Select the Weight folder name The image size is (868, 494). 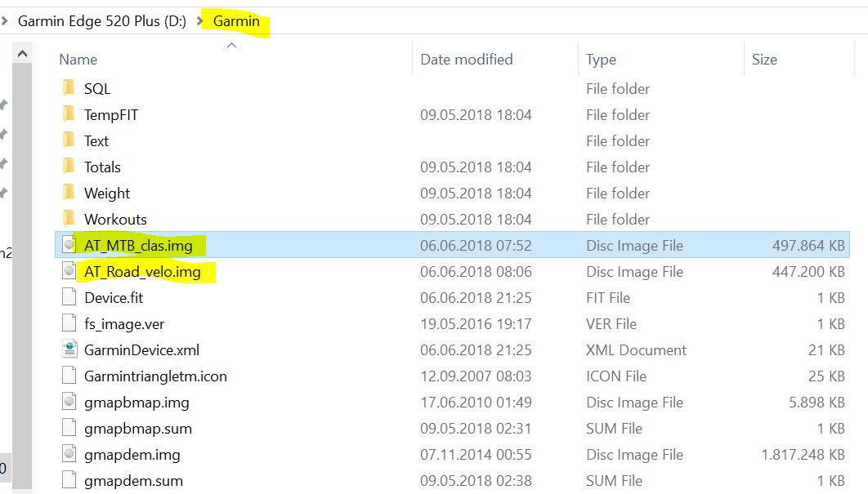(x=107, y=193)
